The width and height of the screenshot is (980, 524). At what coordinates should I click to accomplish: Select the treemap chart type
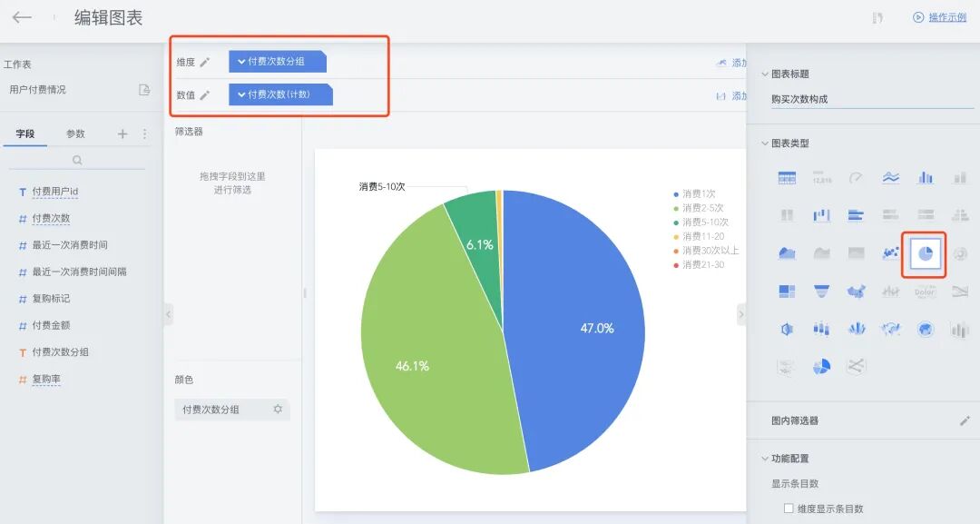[787, 292]
